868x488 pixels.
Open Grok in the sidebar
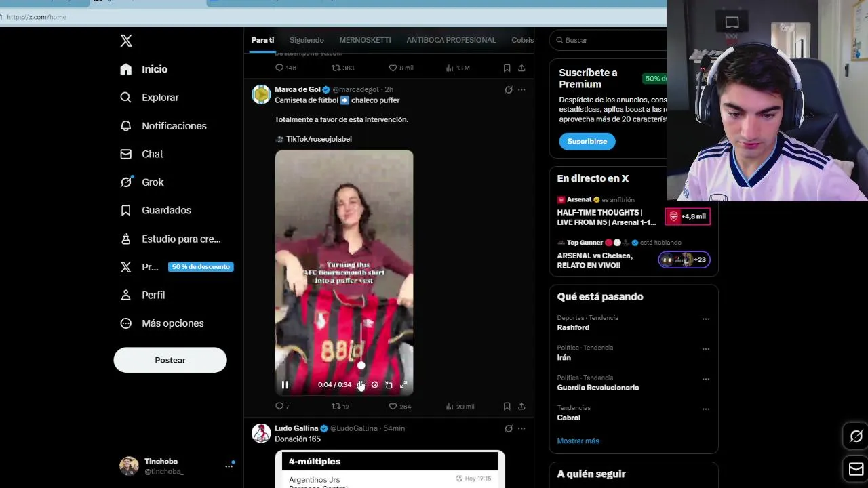tap(142, 182)
